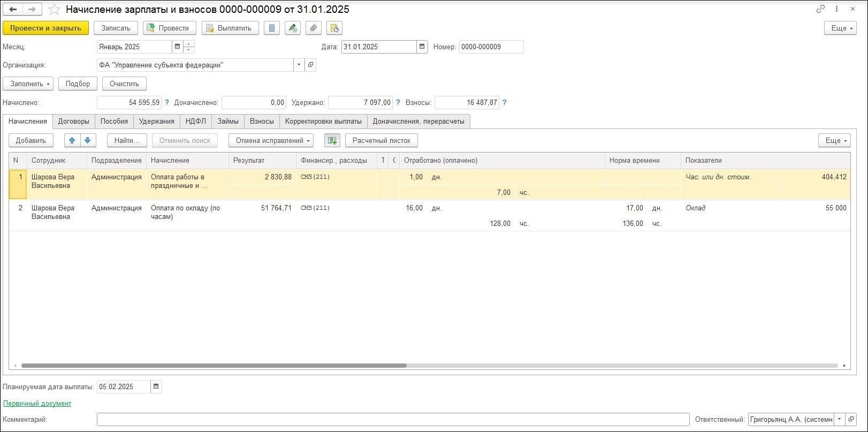Select the result cell 51 764,71
Screen dimensions: 868x432
click(262, 208)
